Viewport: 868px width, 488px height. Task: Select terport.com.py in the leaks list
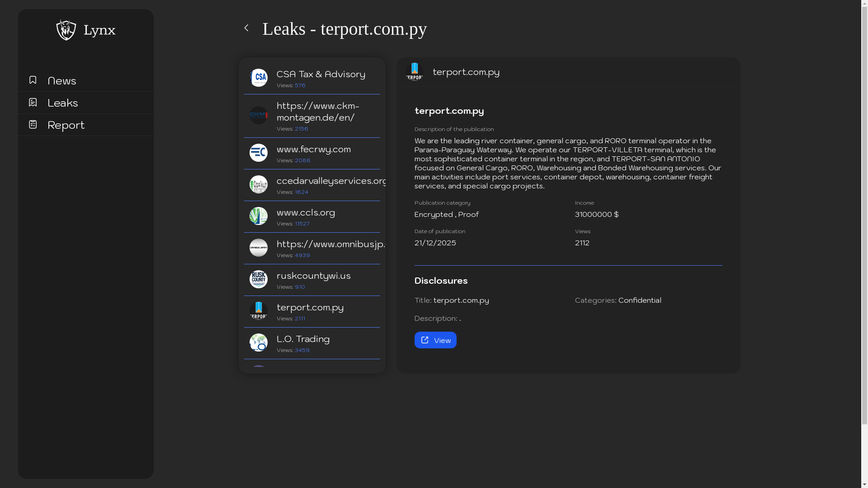point(310,308)
